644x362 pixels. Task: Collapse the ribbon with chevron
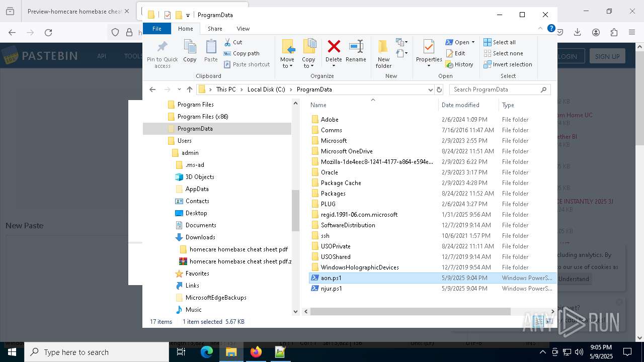541,29
